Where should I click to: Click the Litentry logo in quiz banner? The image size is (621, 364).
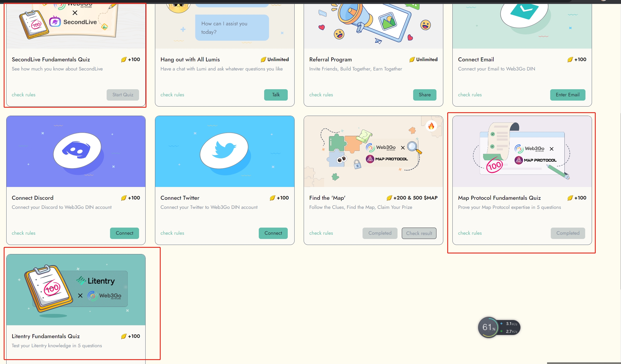[96, 281]
